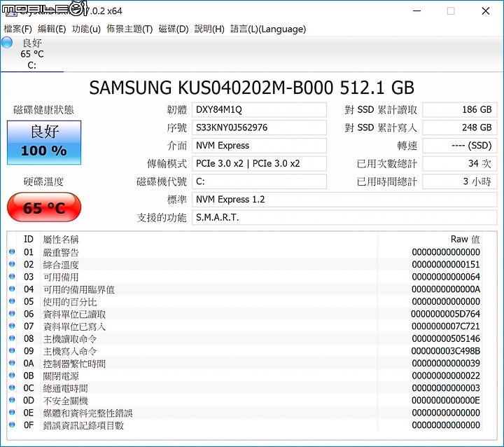Viewport: 504px width, 447px height.
Task: Click the power-on hours value 3 小時
Action: [460, 182]
